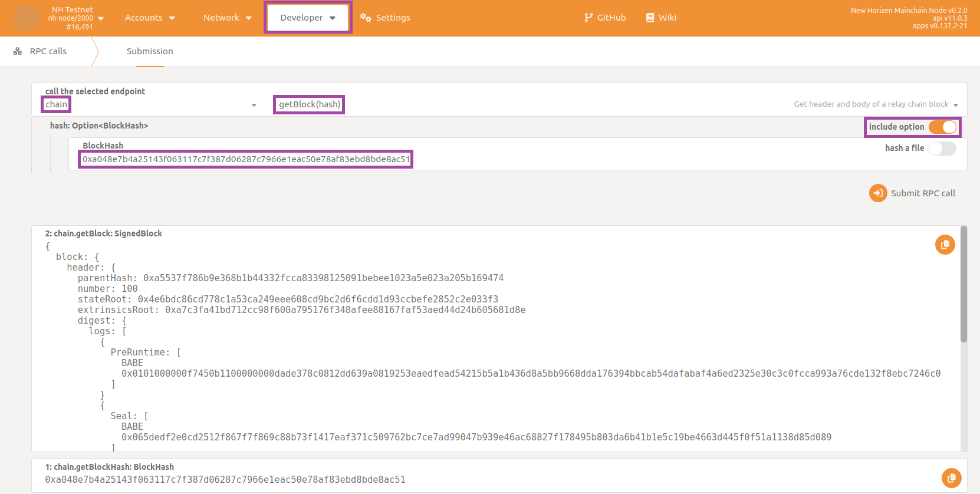The height and width of the screenshot is (494, 980).
Task: Disable the include option toggle
Action: [x=942, y=127]
